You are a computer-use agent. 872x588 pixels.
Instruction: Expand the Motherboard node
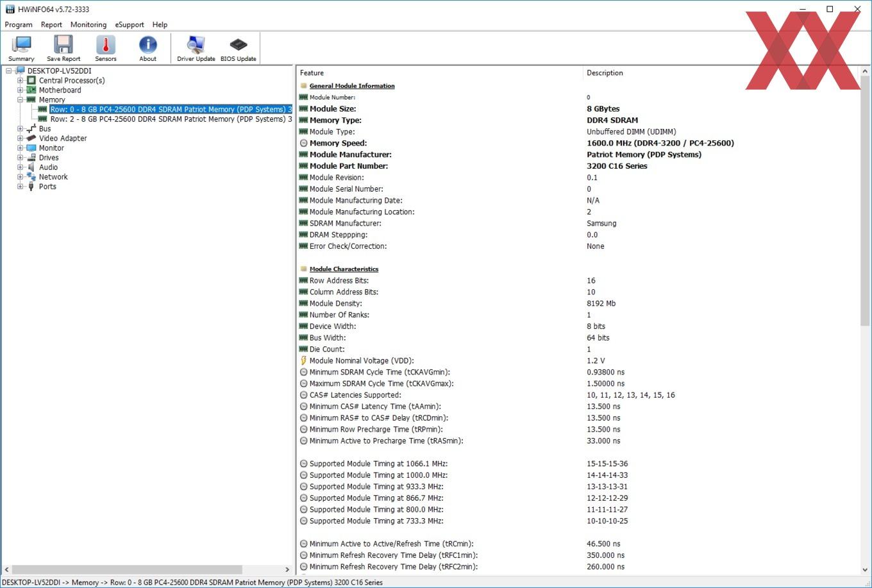20,90
